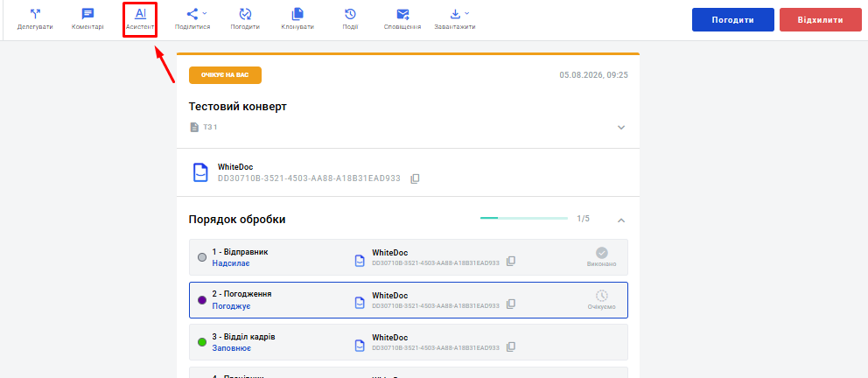Open the Делегувати (delegate) tool

tap(35, 19)
